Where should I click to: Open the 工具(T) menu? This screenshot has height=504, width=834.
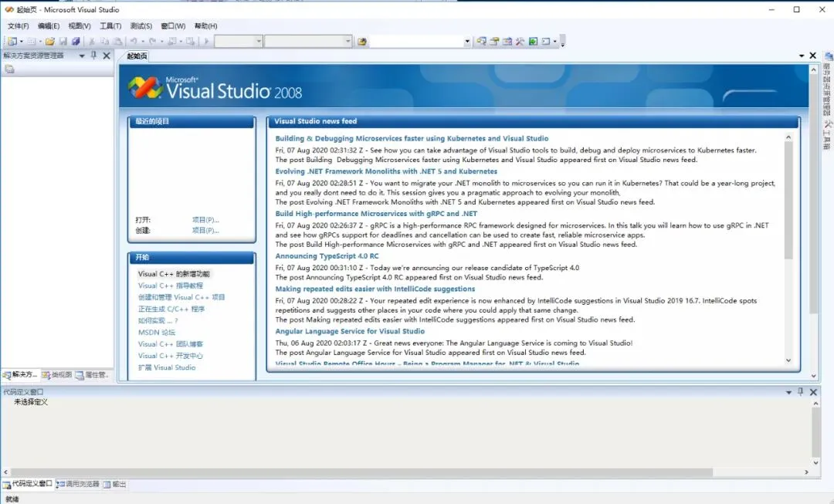110,26
